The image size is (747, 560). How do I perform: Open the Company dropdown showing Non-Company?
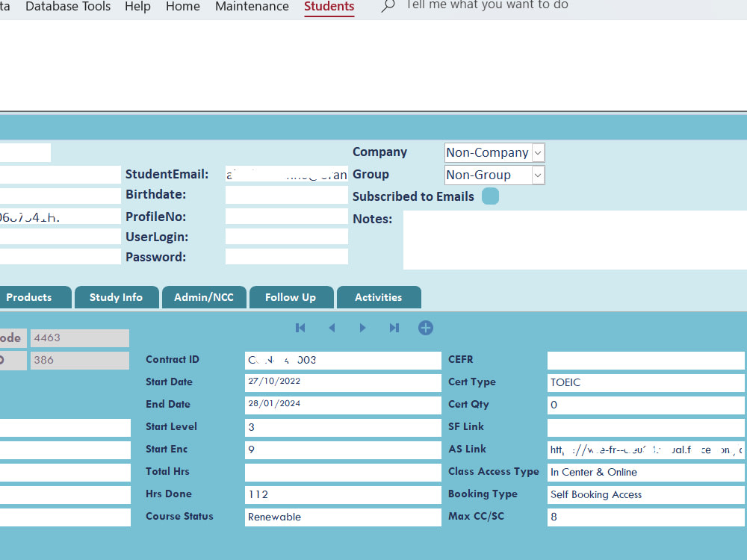537,152
